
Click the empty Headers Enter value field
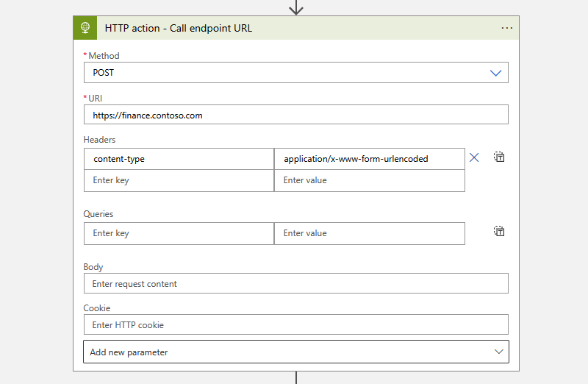369,180
